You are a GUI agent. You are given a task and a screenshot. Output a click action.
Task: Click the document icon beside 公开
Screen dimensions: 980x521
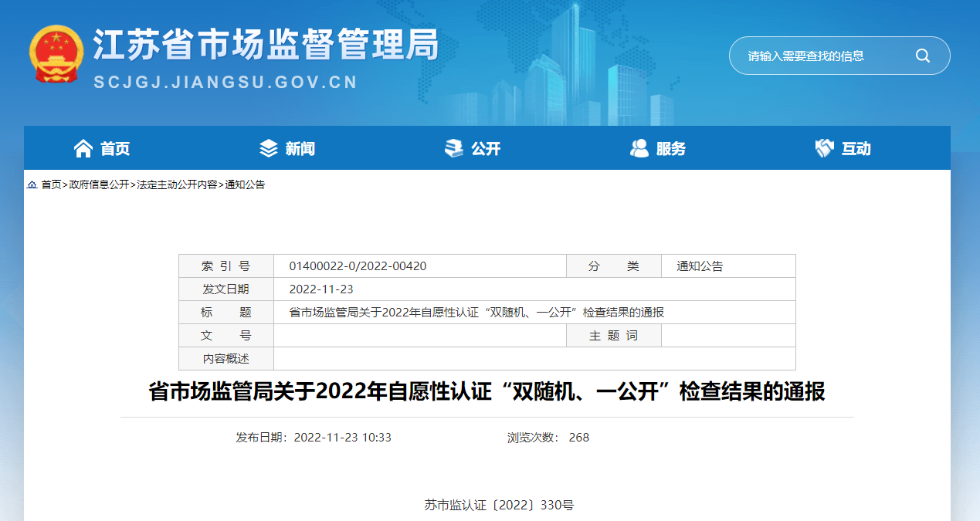click(454, 148)
